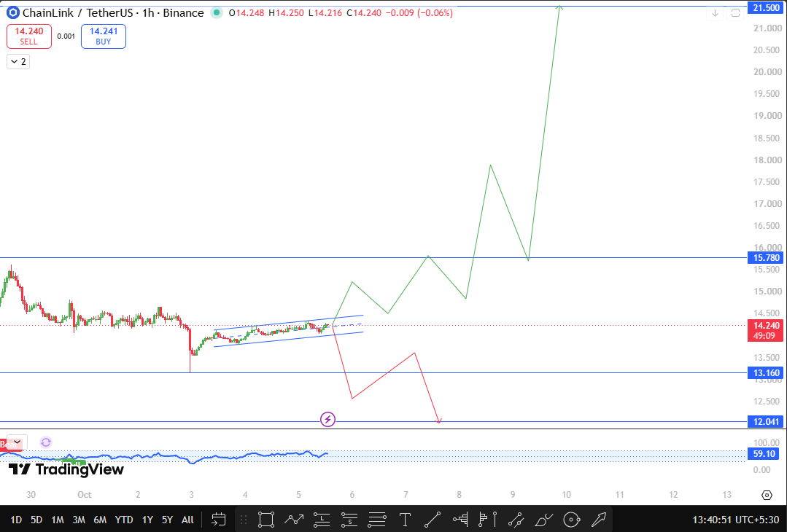Click the O14.248 open value
This screenshot has height=532, width=787.
coord(247,12)
